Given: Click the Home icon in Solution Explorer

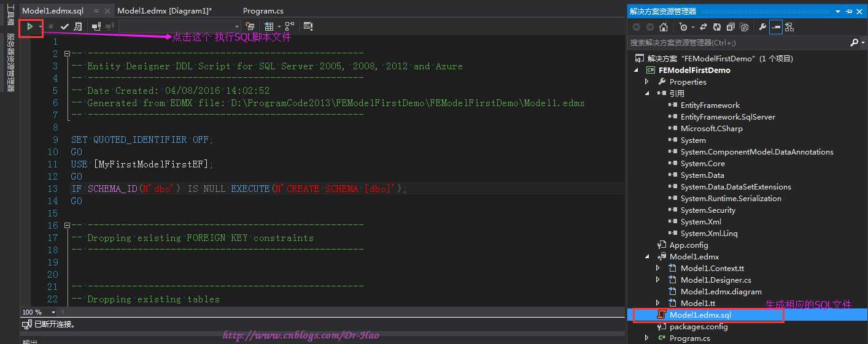Looking at the screenshot, I should coord(664,27).
